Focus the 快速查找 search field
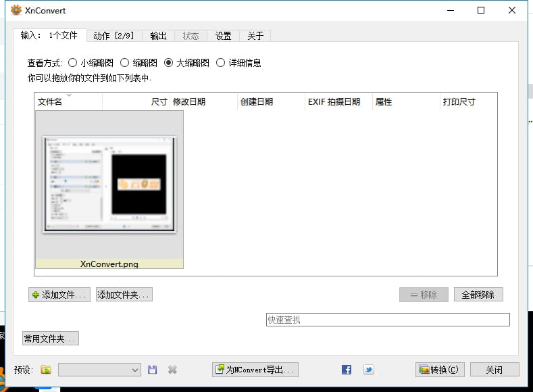This screenshot has height=392, width=533. [388, 320]
